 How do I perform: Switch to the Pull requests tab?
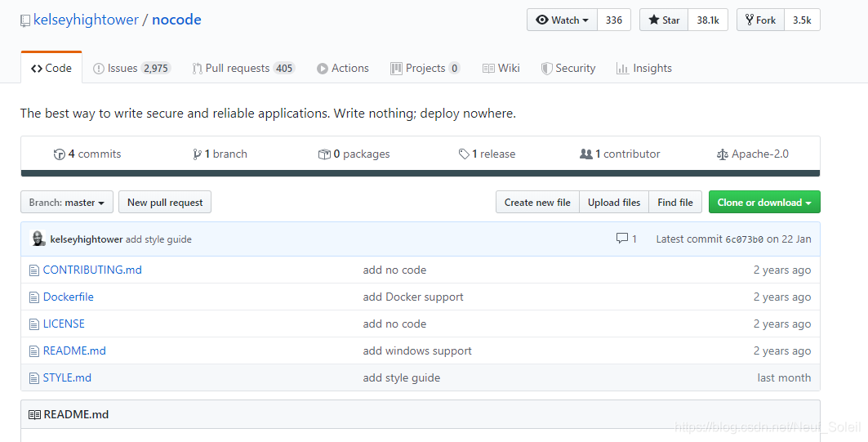click(243, 68)
